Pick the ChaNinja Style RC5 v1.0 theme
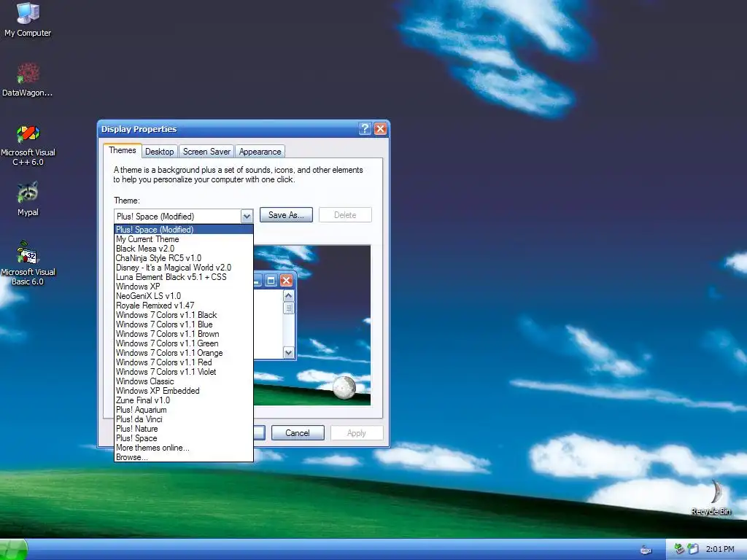747x560 pixels. coord(183,258)
